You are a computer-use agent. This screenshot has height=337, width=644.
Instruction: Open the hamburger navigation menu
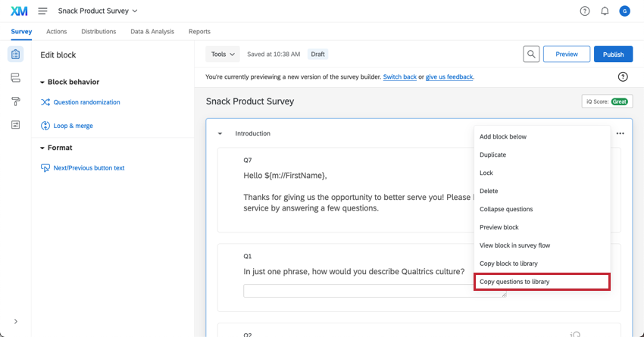pyautogui.click(x=42, y=11)
